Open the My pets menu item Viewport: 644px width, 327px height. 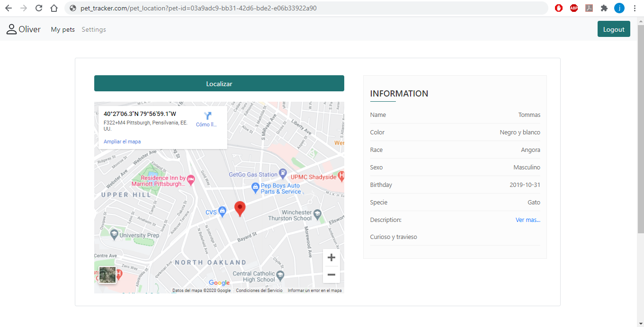click(x=63, y=29)
